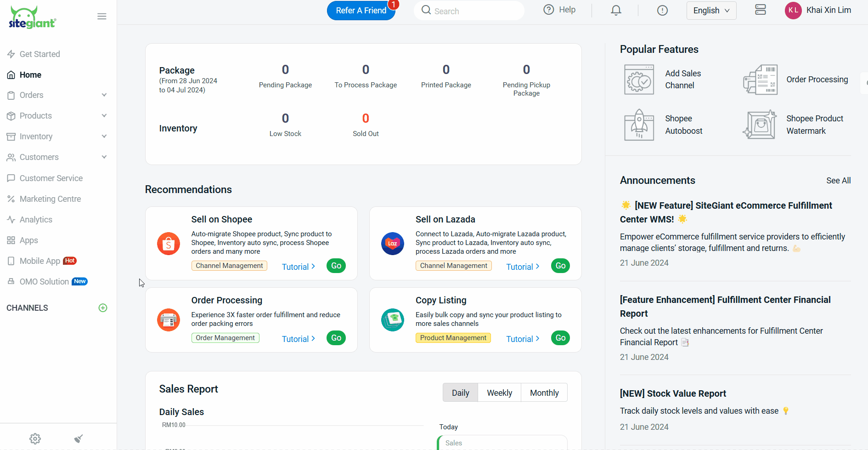The width and height of the screenshot is (868, 450).
Task: Go to Marketing Centre in sidebar
Action: point(50,199)
